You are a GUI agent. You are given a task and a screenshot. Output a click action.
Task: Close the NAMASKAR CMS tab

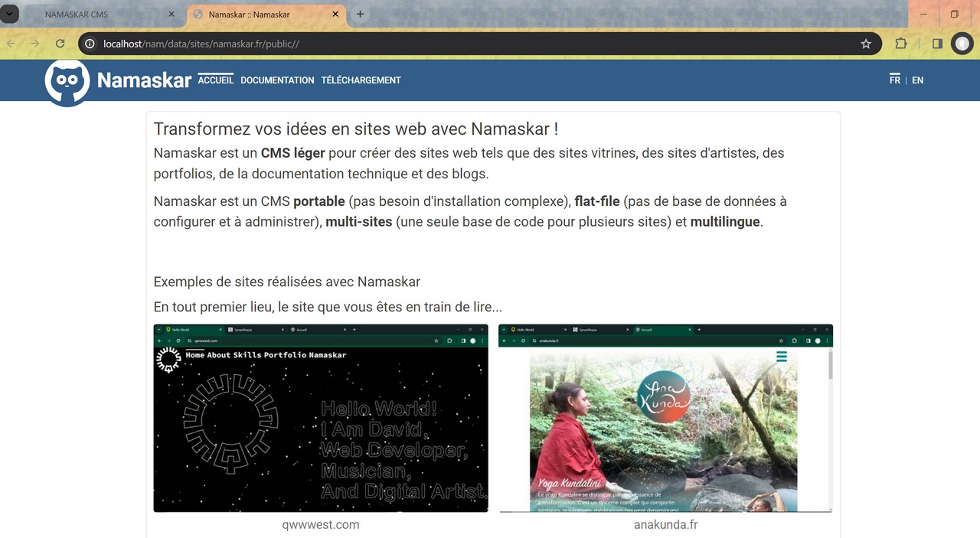pyautogui.click(x=171, y=14)
